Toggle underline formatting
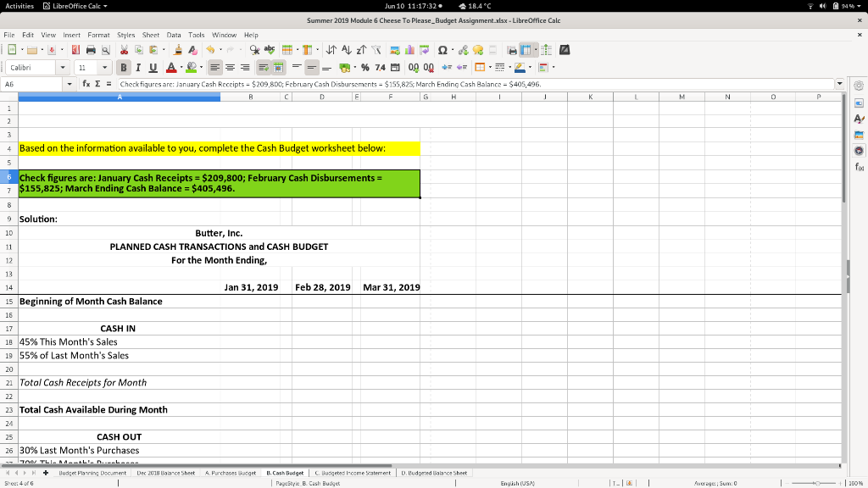This screenshot has width=868, height=488. coord(153,67)
